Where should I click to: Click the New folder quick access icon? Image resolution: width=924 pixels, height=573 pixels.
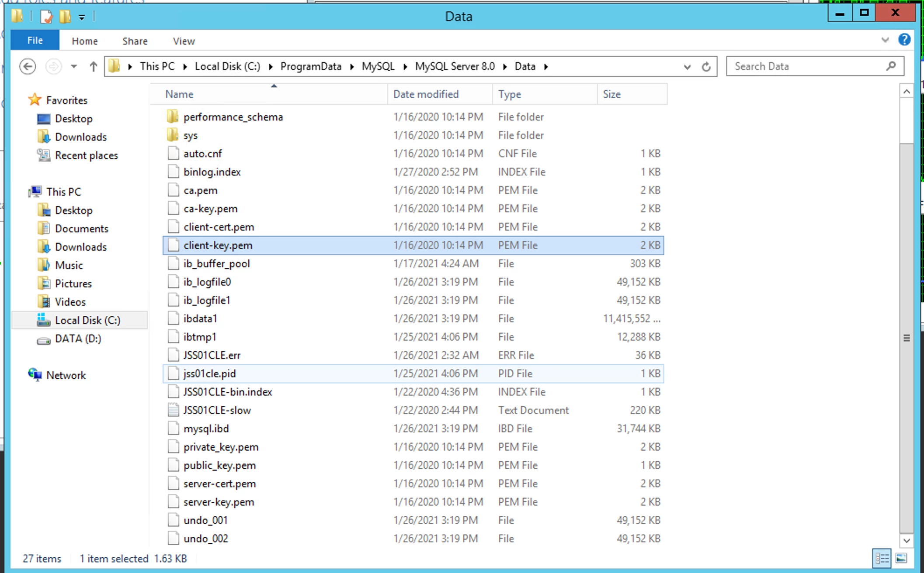(65, 17)
